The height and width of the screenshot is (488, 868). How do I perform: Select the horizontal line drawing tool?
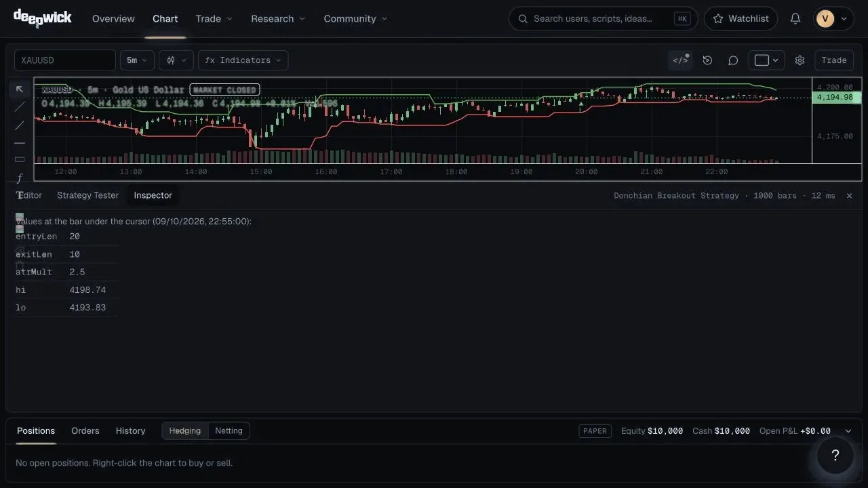(20, 143)
